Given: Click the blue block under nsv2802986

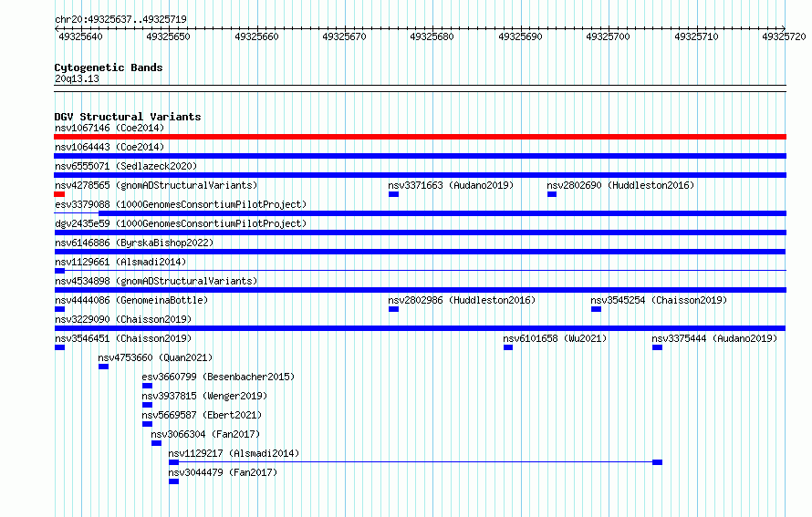Looking at the screenshot, I should click(393, 309).
